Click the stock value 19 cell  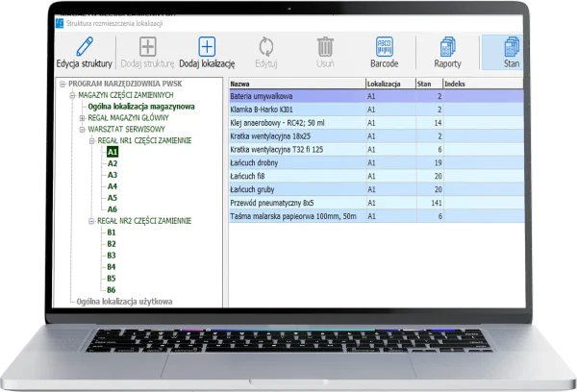pos(430,163)
